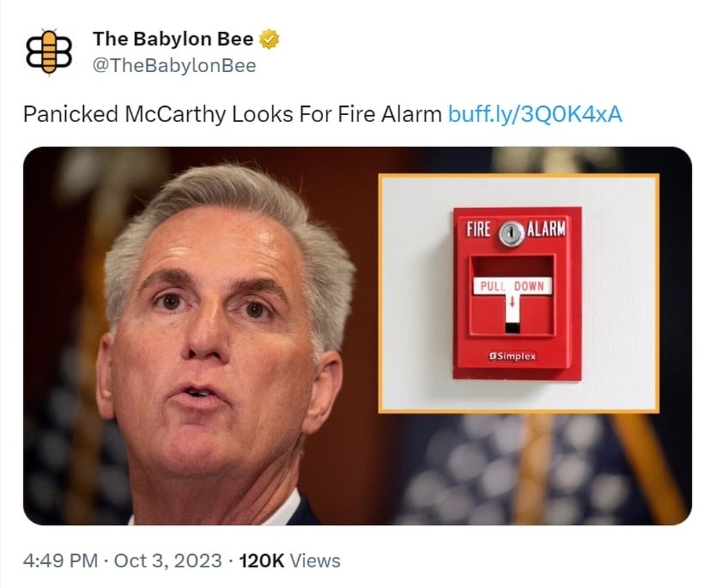Open the tweet's attached image
This screenshot has width=710, height=588.
tap(357, 336)
